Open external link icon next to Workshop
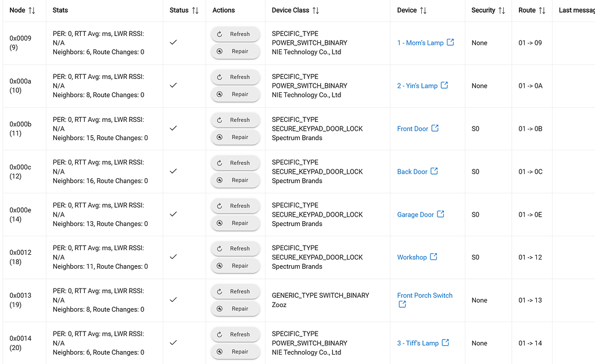595x364 pixels. (433, 257)
